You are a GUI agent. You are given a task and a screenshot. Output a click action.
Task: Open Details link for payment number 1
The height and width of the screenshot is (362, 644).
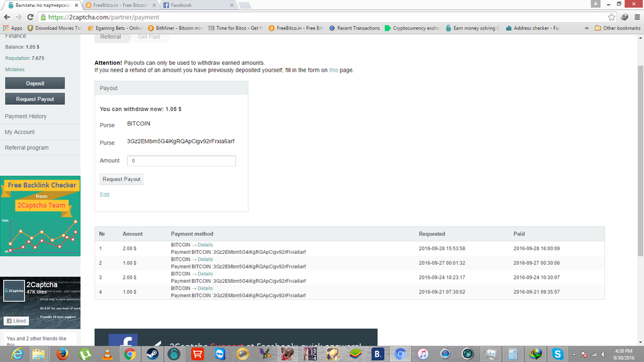[x=205, y=244]
